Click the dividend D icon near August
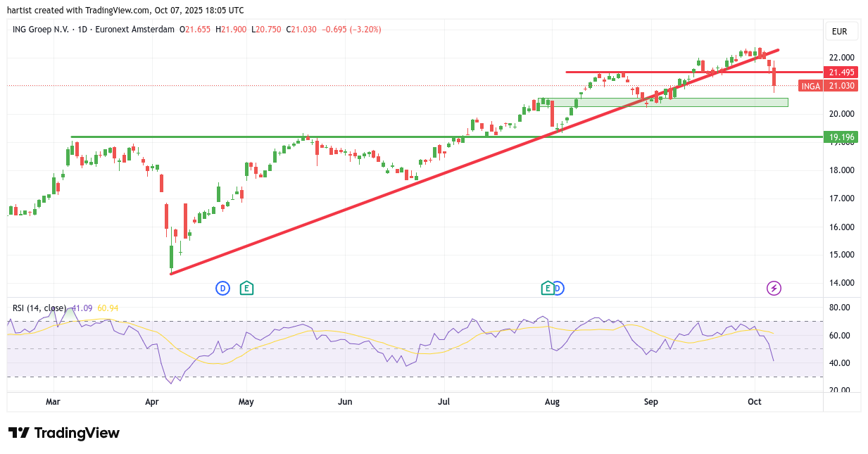868x454 pixels. coord(558,288)
